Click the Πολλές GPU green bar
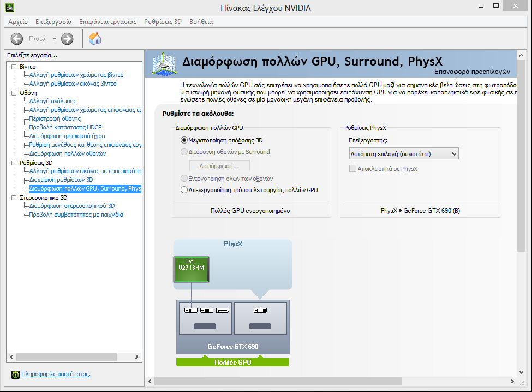 point(233,362)
